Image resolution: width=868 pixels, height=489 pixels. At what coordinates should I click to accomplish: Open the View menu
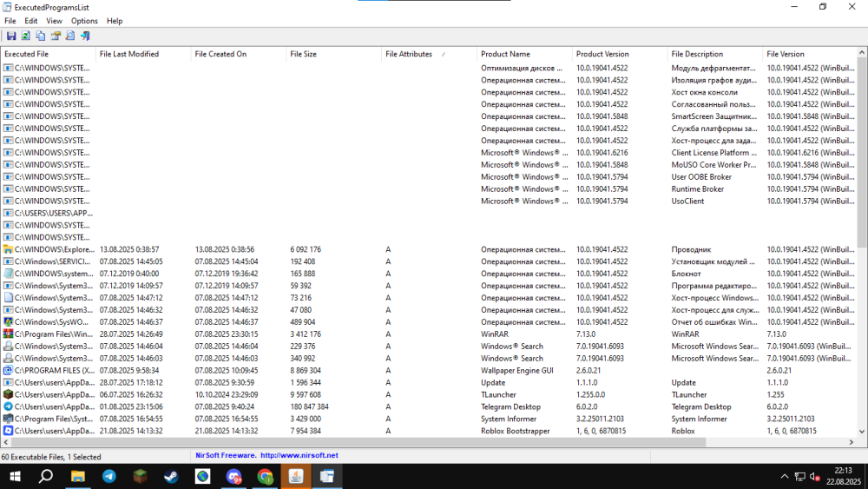point(54,21)
